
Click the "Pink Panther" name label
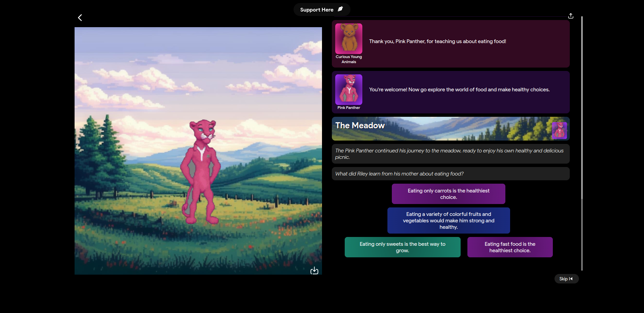[x=349, y=108]
